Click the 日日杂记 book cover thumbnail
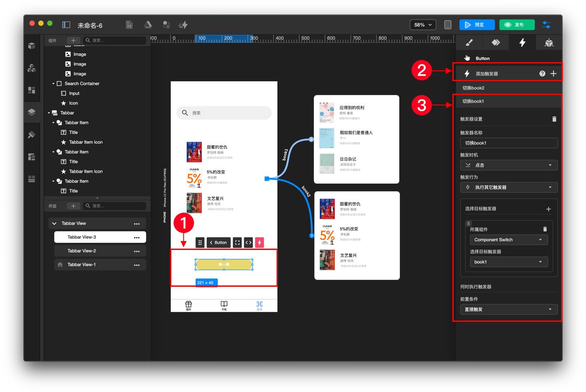Viewport: 586px width, 392px height. pos(327,164)
